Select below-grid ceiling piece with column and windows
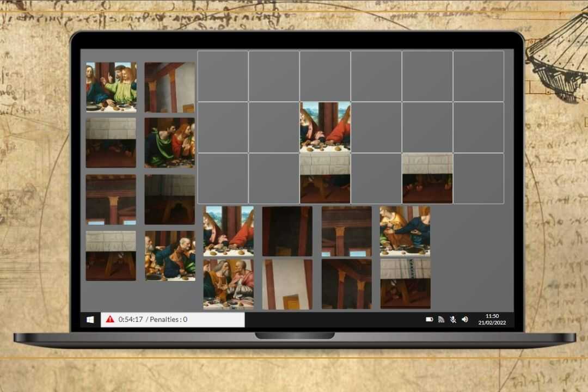 346,231
